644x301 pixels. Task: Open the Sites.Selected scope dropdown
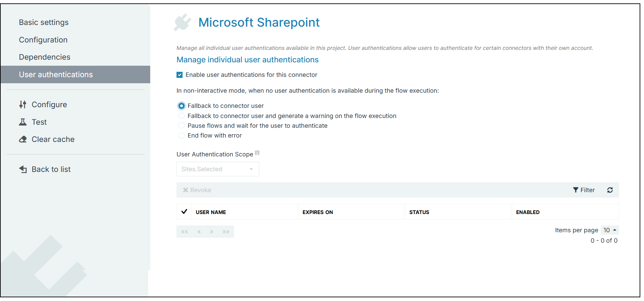pyautogui.click(x=218, y=169)
